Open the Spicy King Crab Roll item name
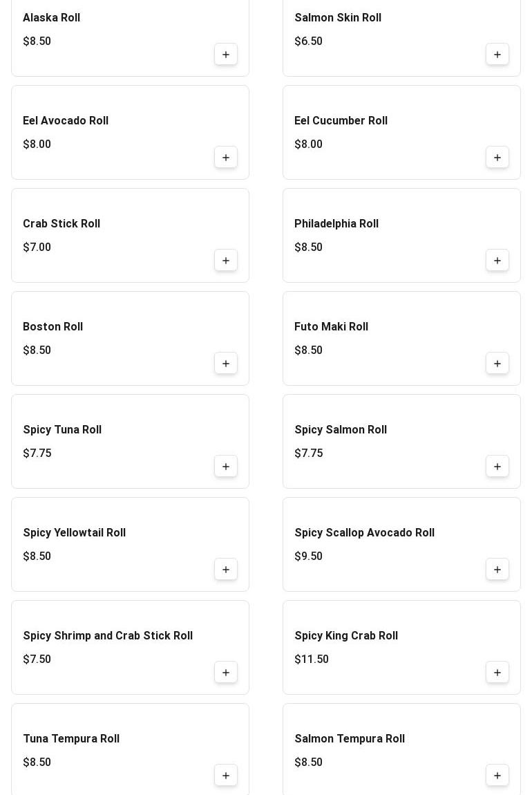The image size is (532, 795). pos(346,636)
